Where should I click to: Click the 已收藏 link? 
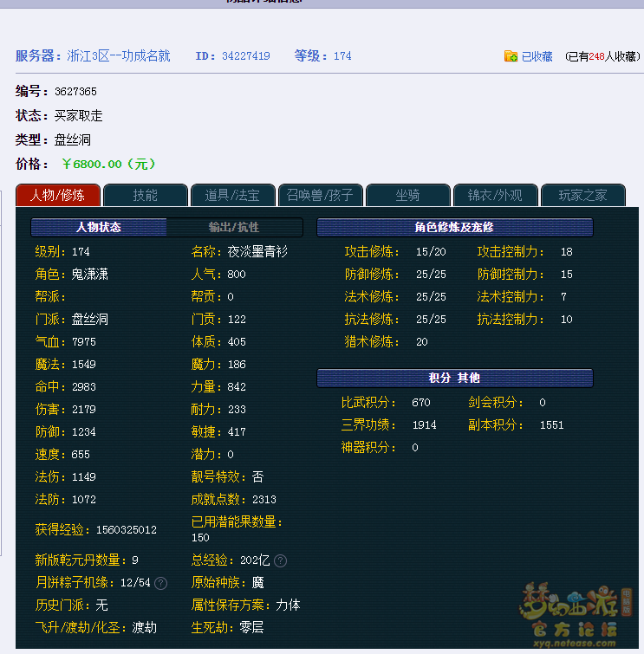coord(537,56)
